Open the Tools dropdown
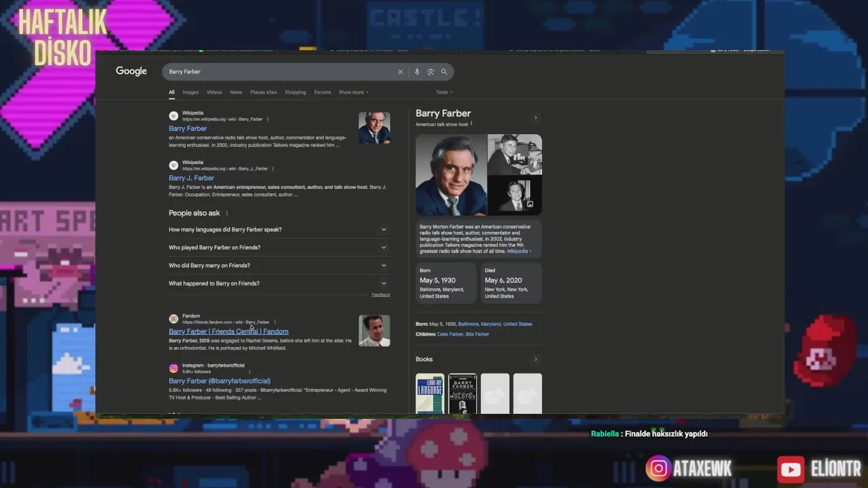 (444, 92)
